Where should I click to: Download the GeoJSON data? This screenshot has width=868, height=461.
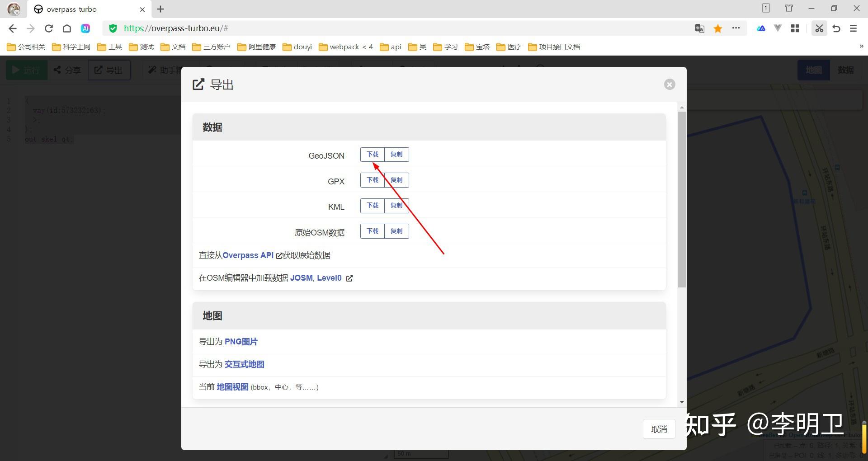tap(373, 155)
